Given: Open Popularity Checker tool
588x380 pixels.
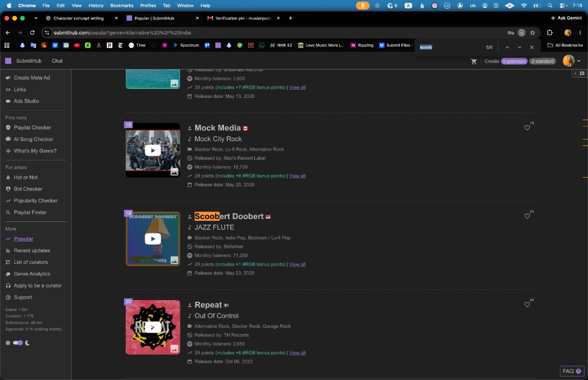Looking at the screenshot, I should [x=36, y=201].
